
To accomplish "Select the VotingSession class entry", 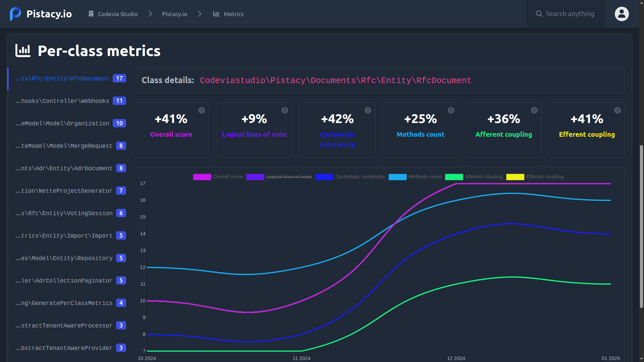I will click(x=67, y=213).
